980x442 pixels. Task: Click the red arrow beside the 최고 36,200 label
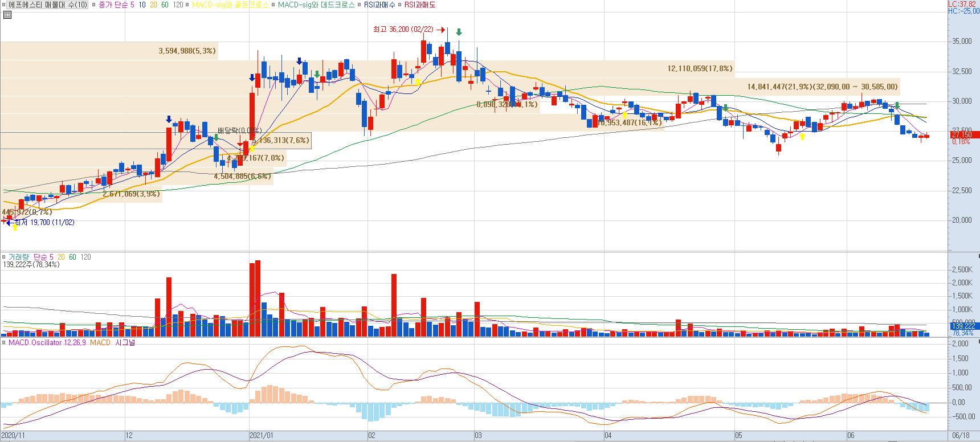click(440, 30)
